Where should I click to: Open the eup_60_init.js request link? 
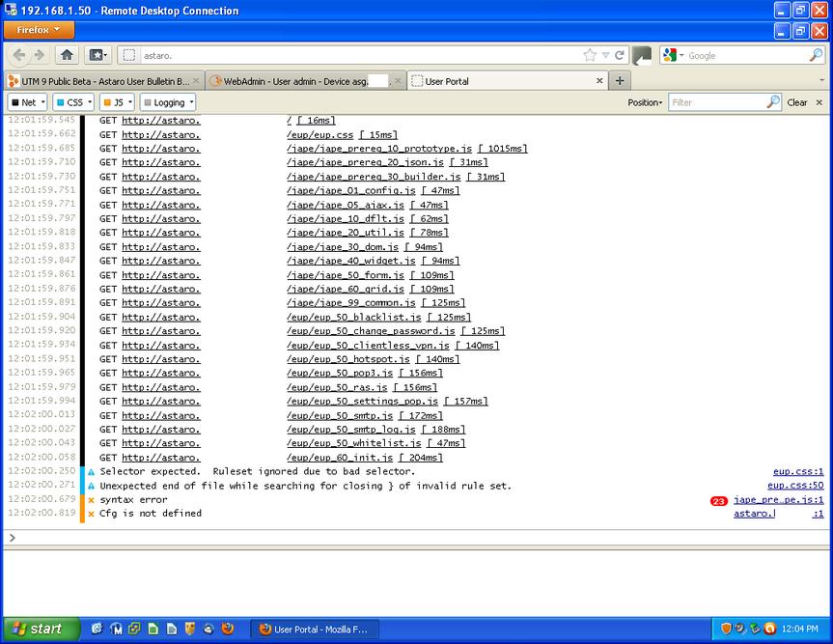coord(340,458)
